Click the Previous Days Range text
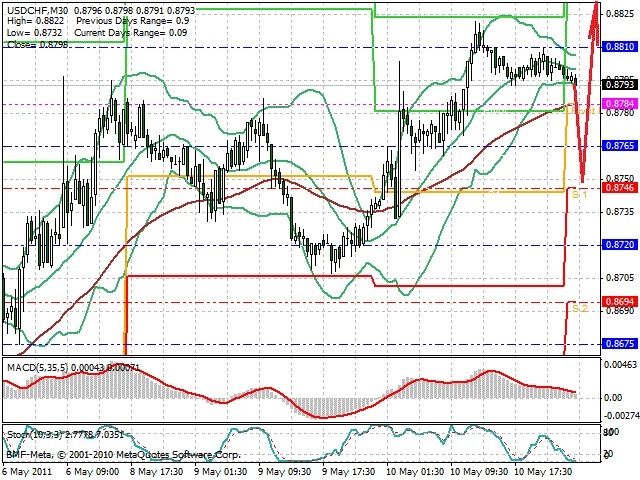The image size is (640, 480). (120, 21)
